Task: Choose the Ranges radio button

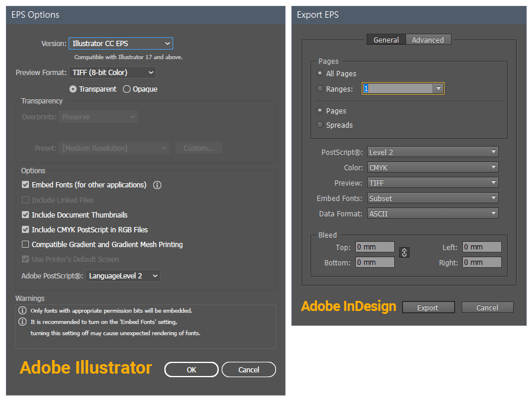Action: [x=320, y=89]
